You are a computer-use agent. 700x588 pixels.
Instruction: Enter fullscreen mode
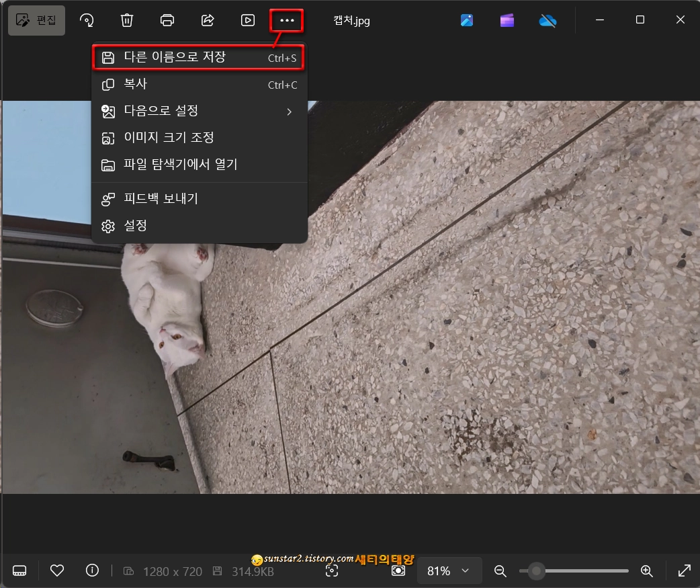(684, 571)
